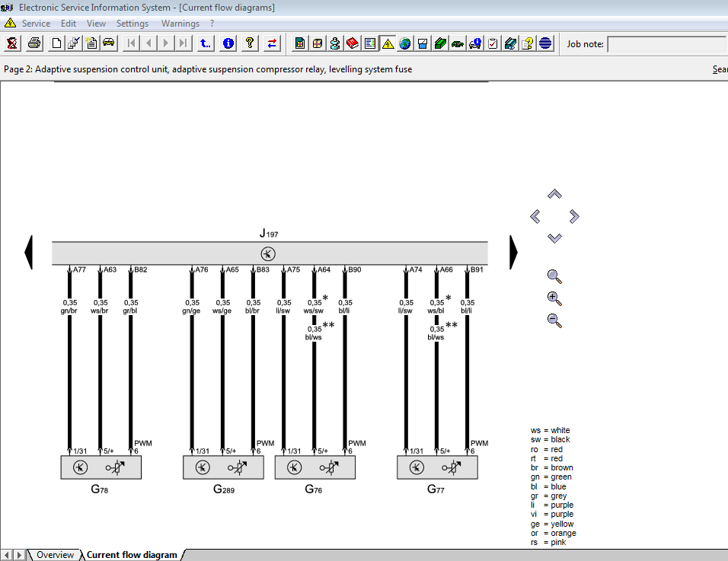Click the yellow warning triangle current flow icon

388,43
